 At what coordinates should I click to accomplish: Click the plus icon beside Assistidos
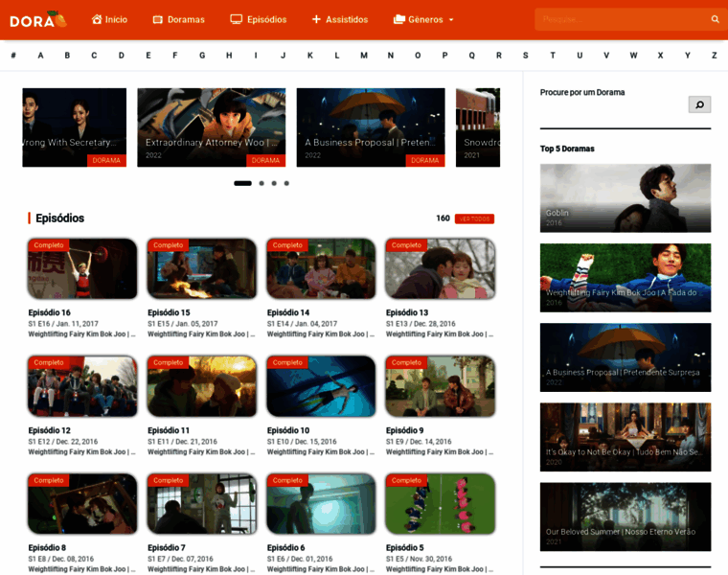[316, 19]
